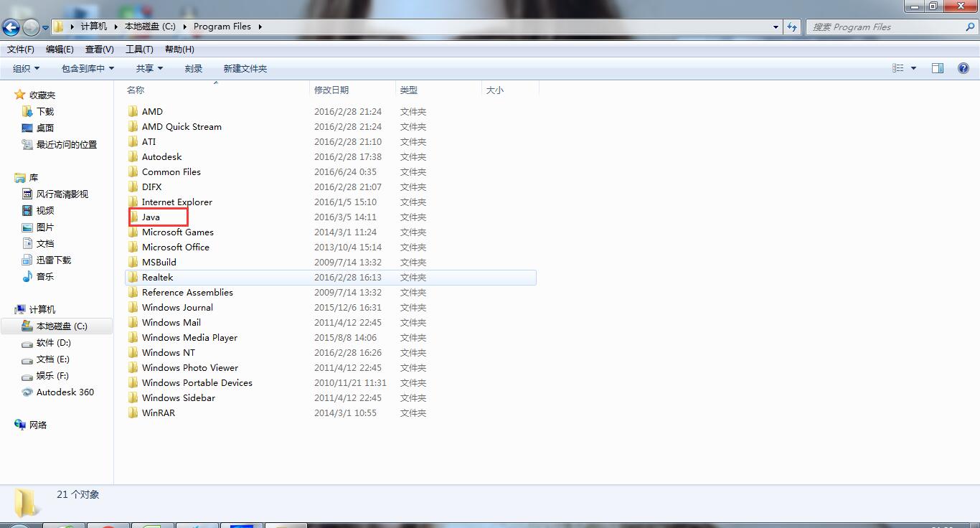Click the ATI folder icon

coord(133,141)
